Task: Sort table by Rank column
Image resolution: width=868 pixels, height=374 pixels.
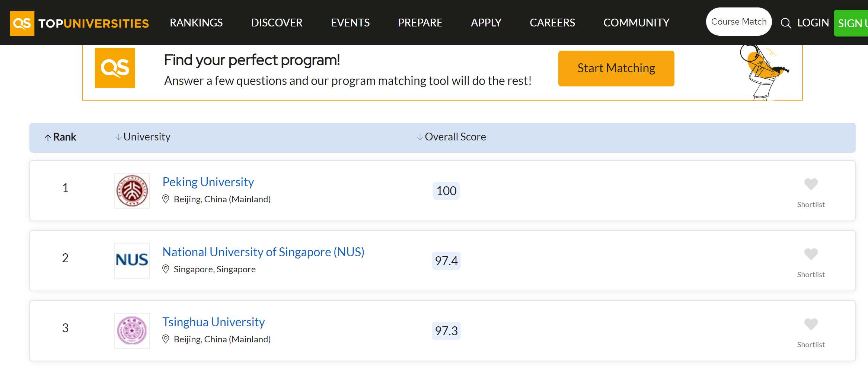Action: (60, 137)
